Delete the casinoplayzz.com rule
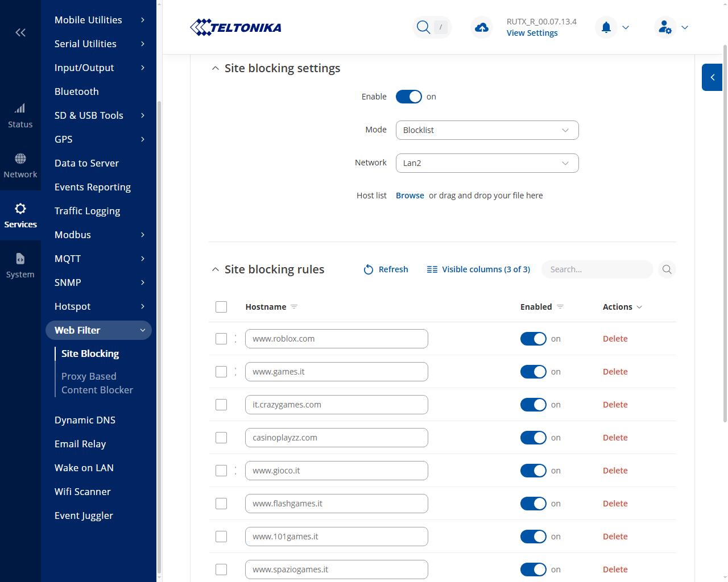Screen dimensions: 728x582 tap(615, 438)
